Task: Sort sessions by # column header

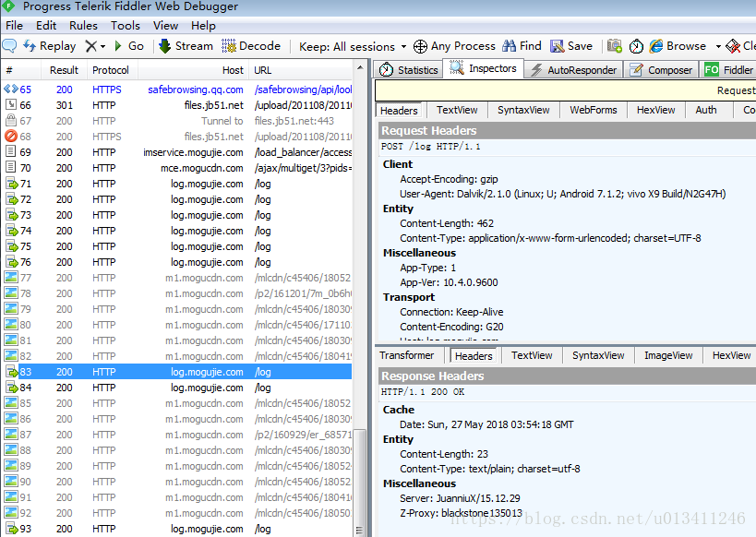Action: pyautogui.click(x=20, y=70)
